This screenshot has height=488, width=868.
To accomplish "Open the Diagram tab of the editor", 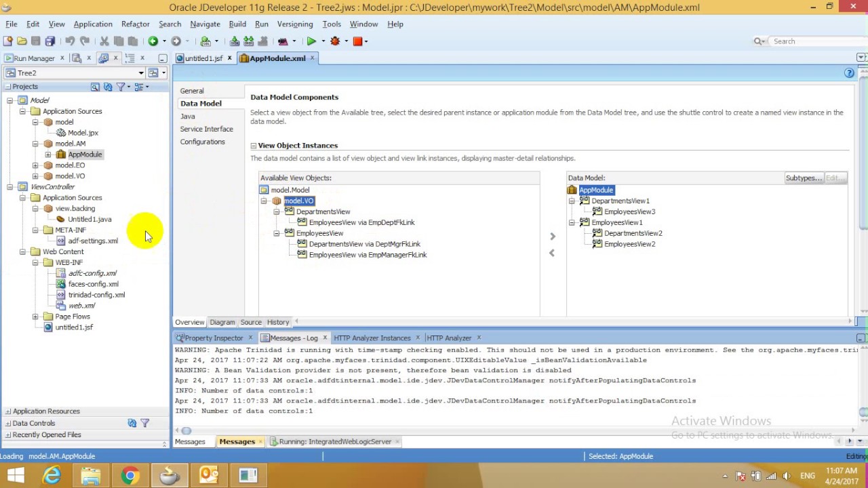I will [222, 323].
